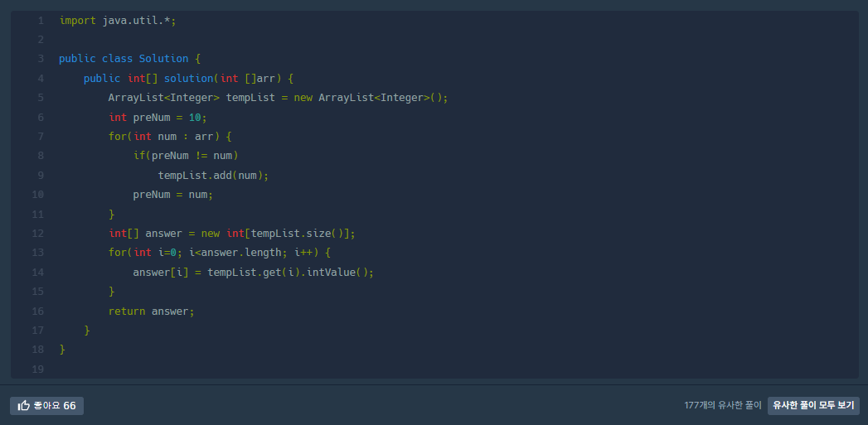Click 'for(int i=0; i<answer.length; i++) {' line
The width and height of the screenshot is (868, 425).
click(x=219, y=253)
